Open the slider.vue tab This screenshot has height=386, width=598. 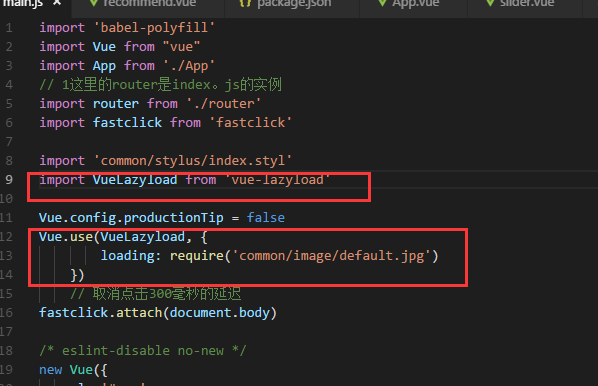[x=527, y=3]
